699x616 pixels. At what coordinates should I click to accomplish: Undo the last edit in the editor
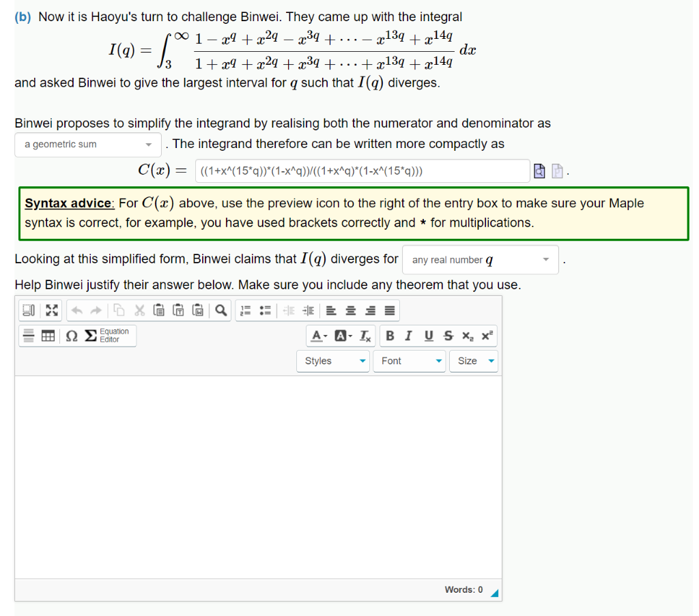(76, 310)
